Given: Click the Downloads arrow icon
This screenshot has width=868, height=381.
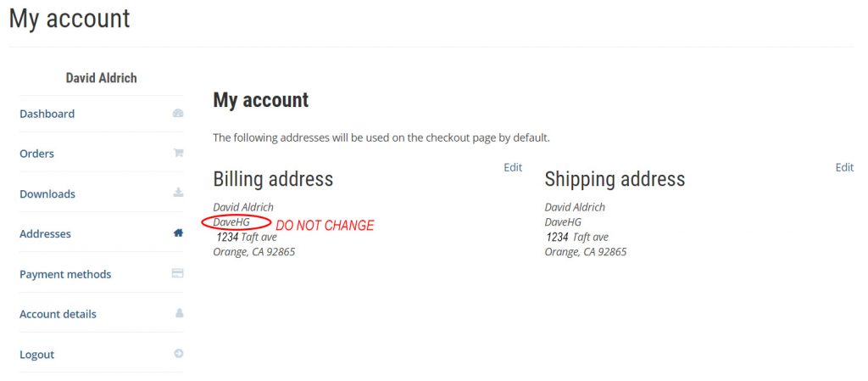Looking at the screenshot, I should [x=178, y=193].
